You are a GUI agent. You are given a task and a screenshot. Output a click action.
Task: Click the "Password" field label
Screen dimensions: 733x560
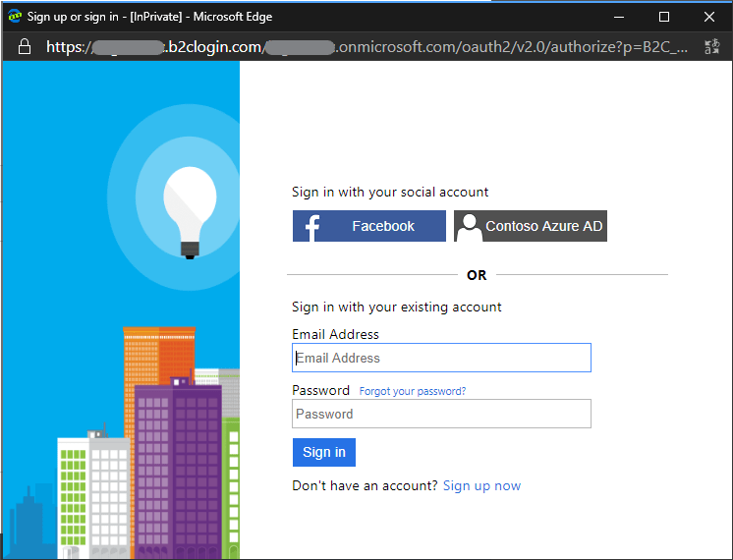pos(320,390)
